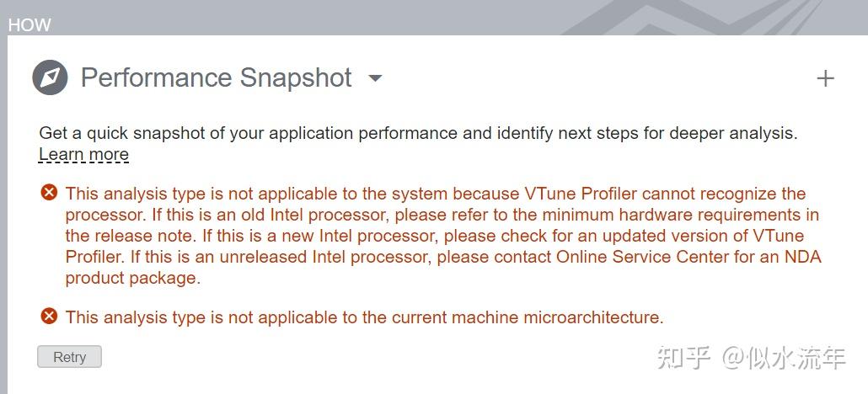The height and width of the screenshot is (394, 868).
Task: Click the plus icon at top right
Action: point(825,78)
